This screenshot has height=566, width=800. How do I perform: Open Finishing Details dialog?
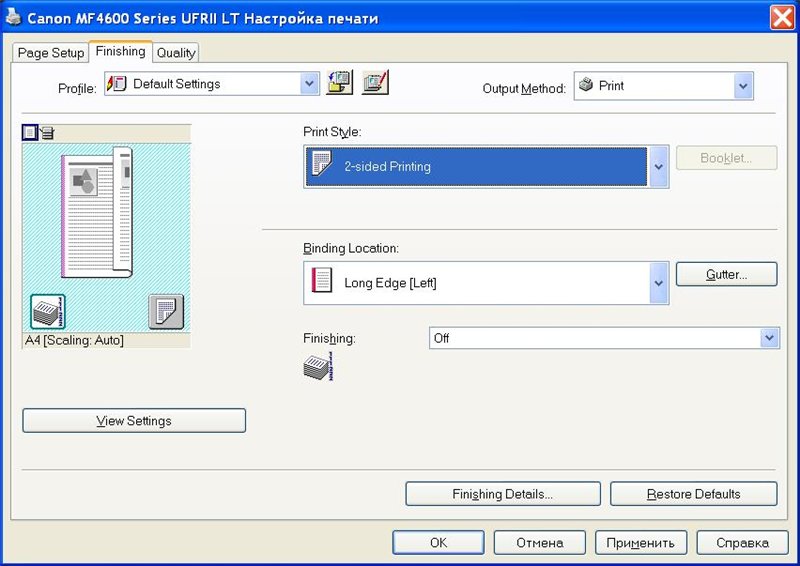tap(502, 494)
